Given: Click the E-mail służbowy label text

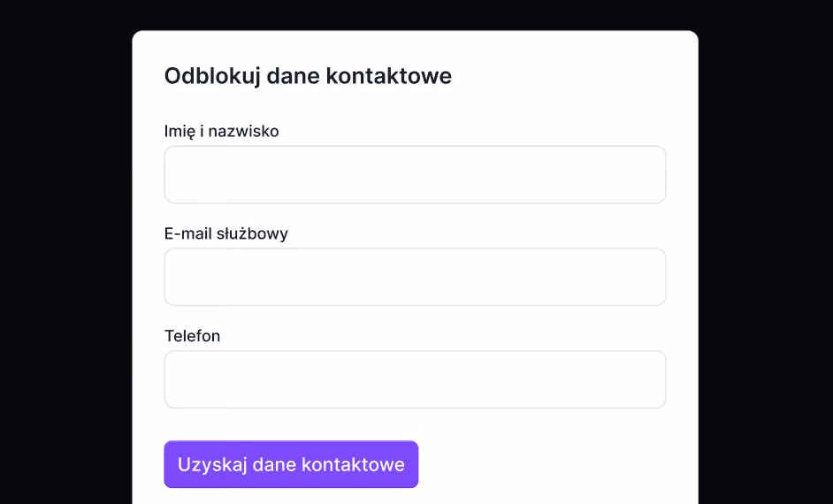Looking at the screenshot, I should [x=226, y=233].
